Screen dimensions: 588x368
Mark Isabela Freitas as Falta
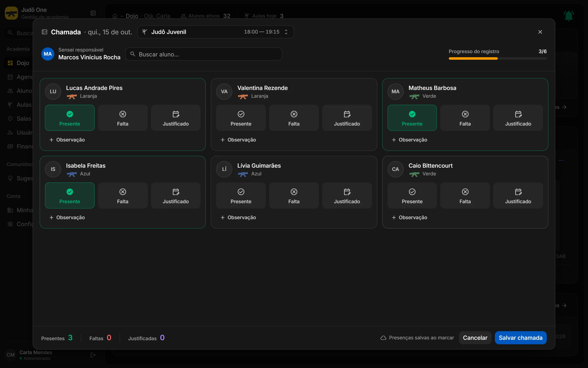pyautogui.click(x=123, y=195)
